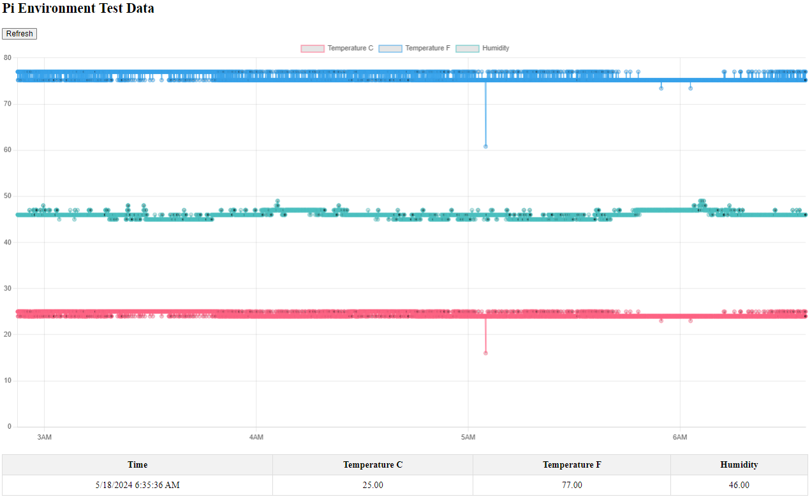Screen dimensions: 812x504
Task: Click the Time column header
Action: click(x=137, y=465)
